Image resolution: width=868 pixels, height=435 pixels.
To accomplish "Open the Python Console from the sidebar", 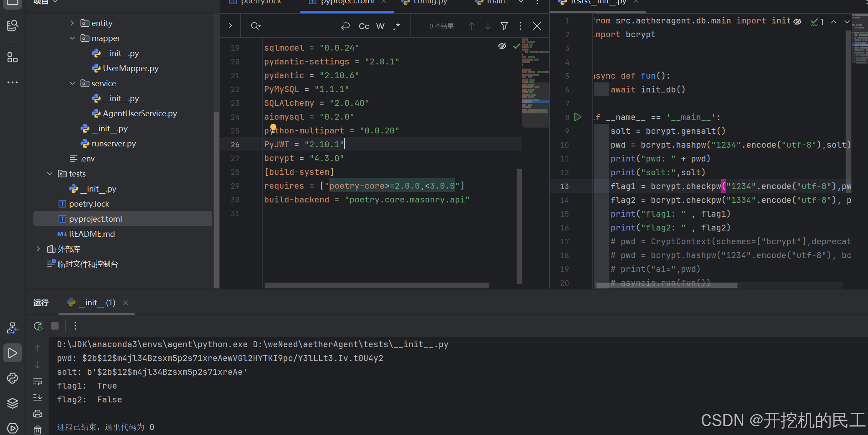I will (12, 378).
